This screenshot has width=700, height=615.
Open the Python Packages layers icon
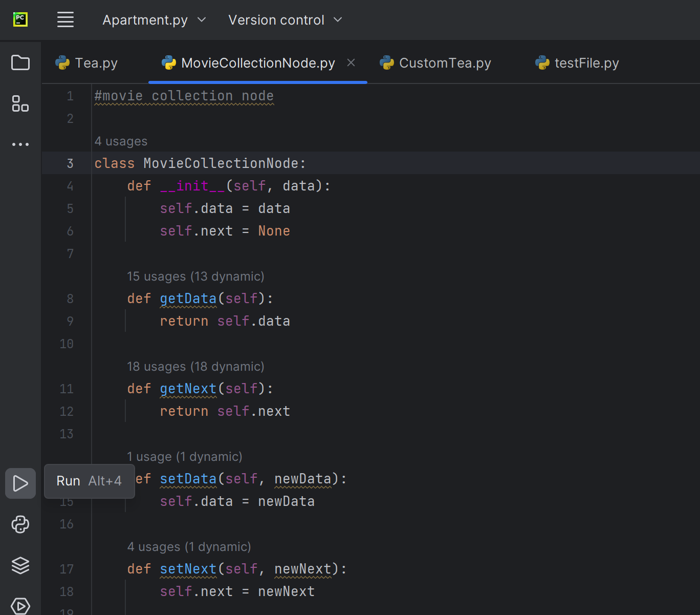(x=20, y=565)
